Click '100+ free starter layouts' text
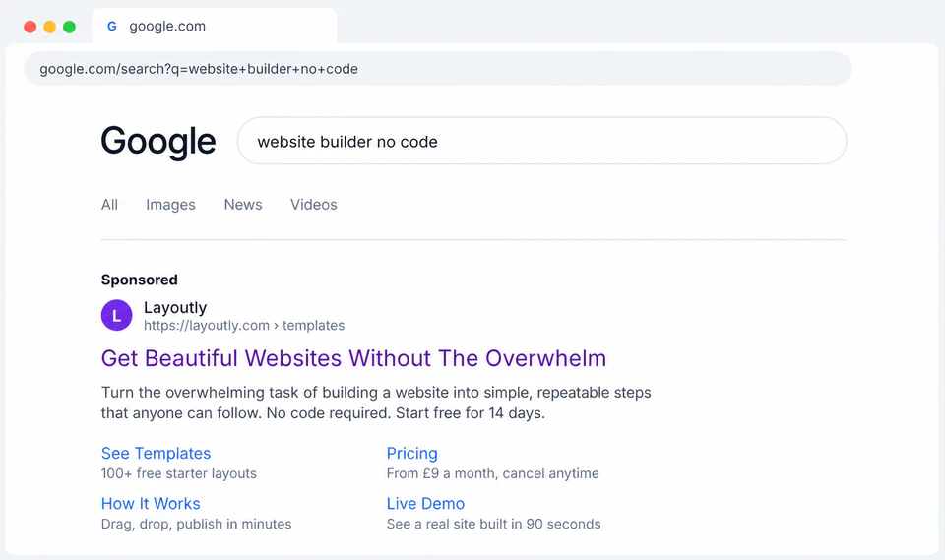This screenshot has height=560, width=945. [x=179, y=473]
